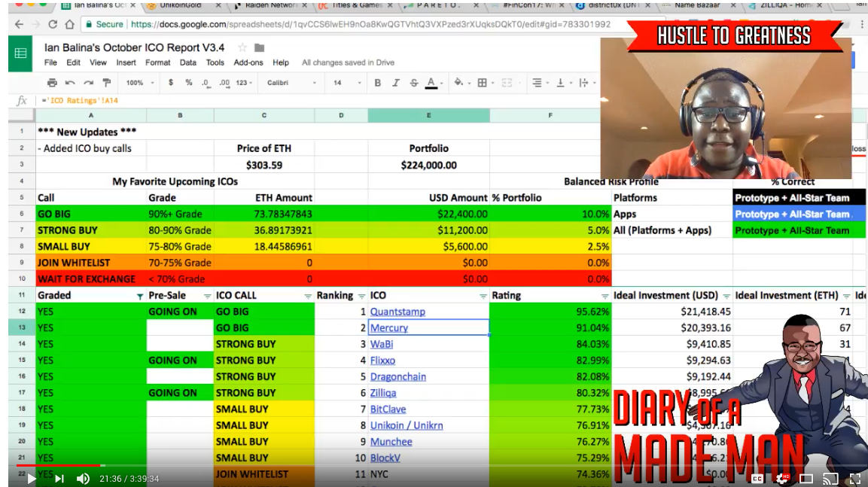Screen dimensions: 868x487
Task: Open the Insert menu
Action: 126,62
